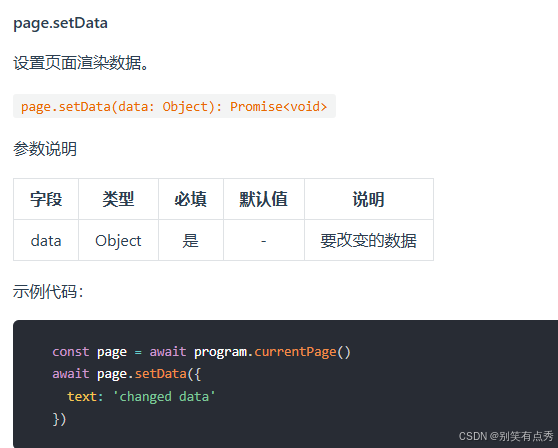This screenshot has height=448, width=558.
Task: Select the data field table cell
Action: pyautogui.click(x=46, y=240)
